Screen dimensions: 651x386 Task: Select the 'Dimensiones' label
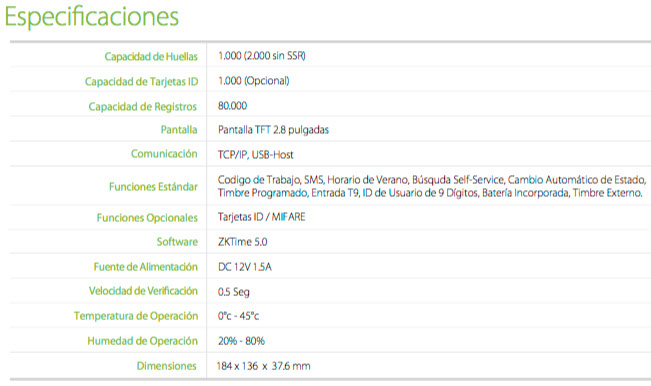[x=166, y=366]
